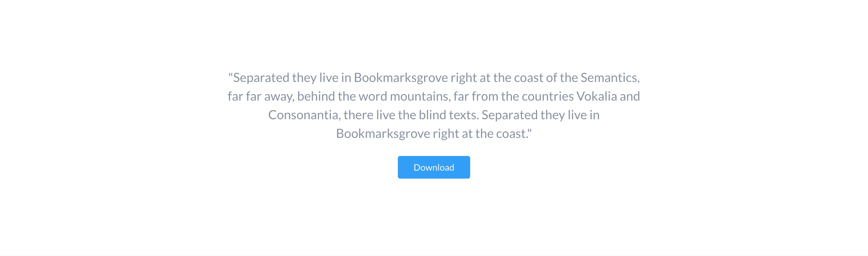
Task: Click the word "Semantics" in the quote
Action: click(609, 78)
